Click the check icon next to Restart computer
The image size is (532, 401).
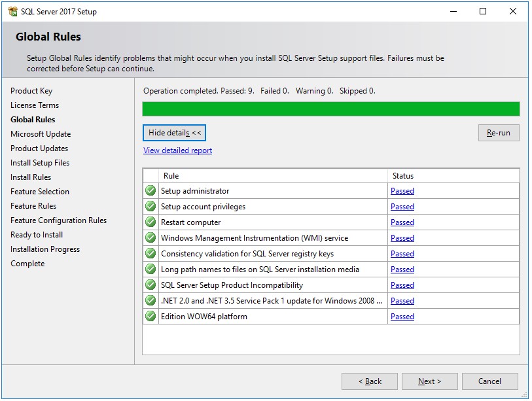pos(151,222)
